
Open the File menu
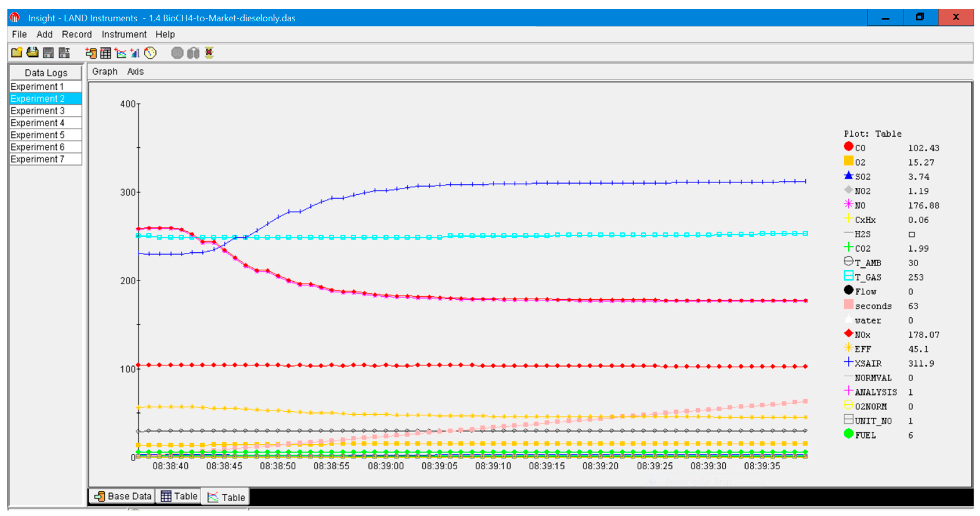tap(19, 34)
